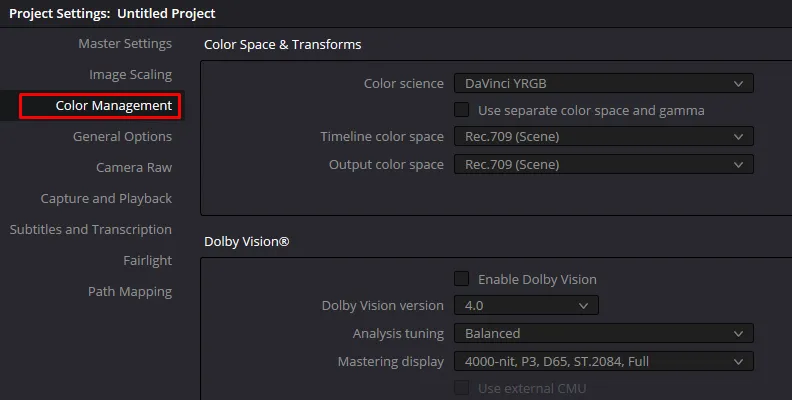Screen dimensions: 792x400
Task: Click the Color science dropdown arrow
Action: coord(738,84)
